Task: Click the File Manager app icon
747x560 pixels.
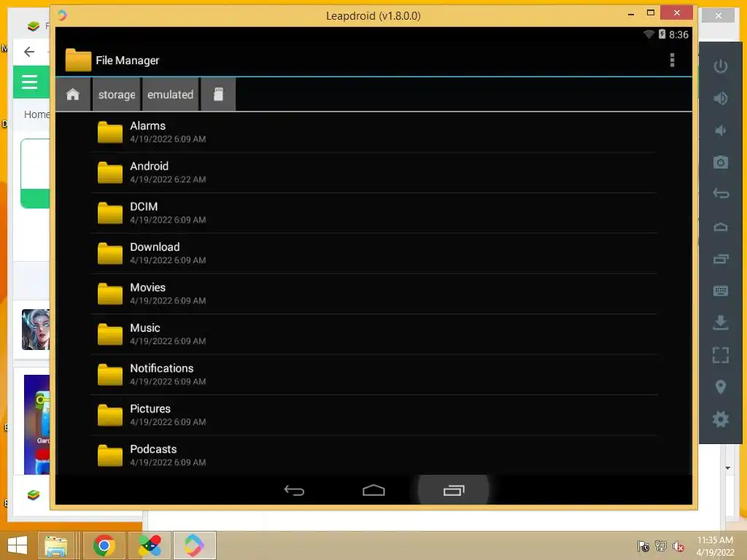Action: (78, 60)
